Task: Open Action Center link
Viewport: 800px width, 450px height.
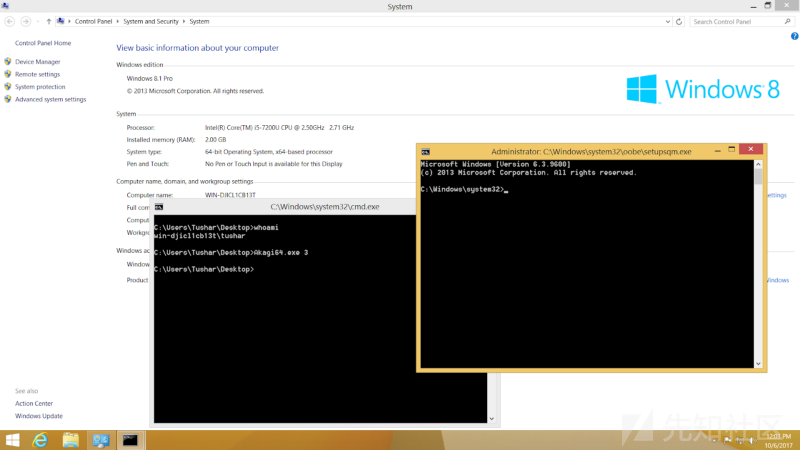Action: 34,404
